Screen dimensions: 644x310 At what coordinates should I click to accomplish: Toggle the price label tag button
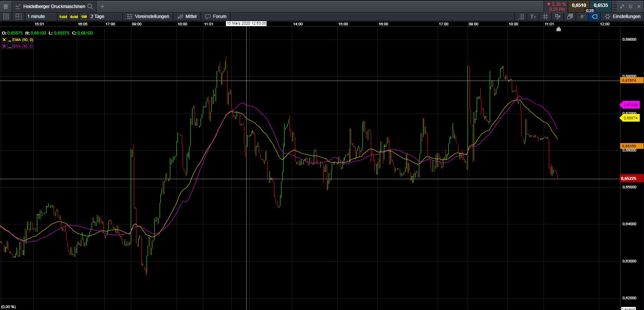(595, 16)
